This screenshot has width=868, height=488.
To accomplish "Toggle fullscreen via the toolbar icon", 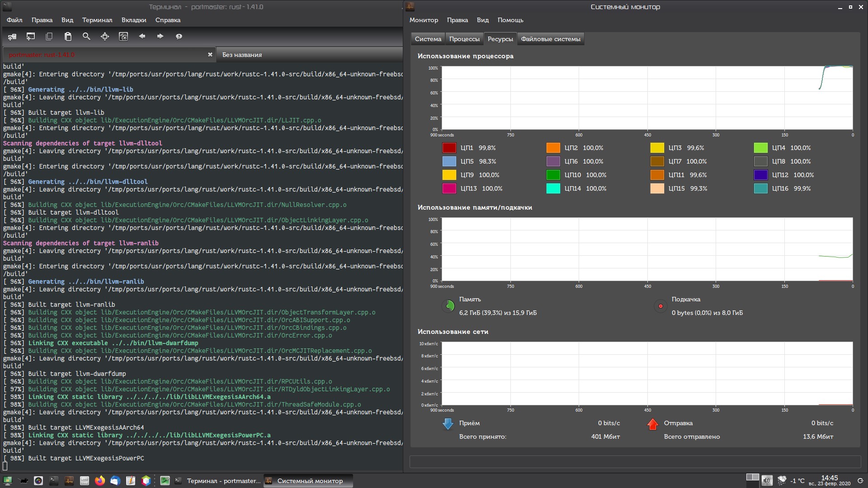I will pos(105,37).
